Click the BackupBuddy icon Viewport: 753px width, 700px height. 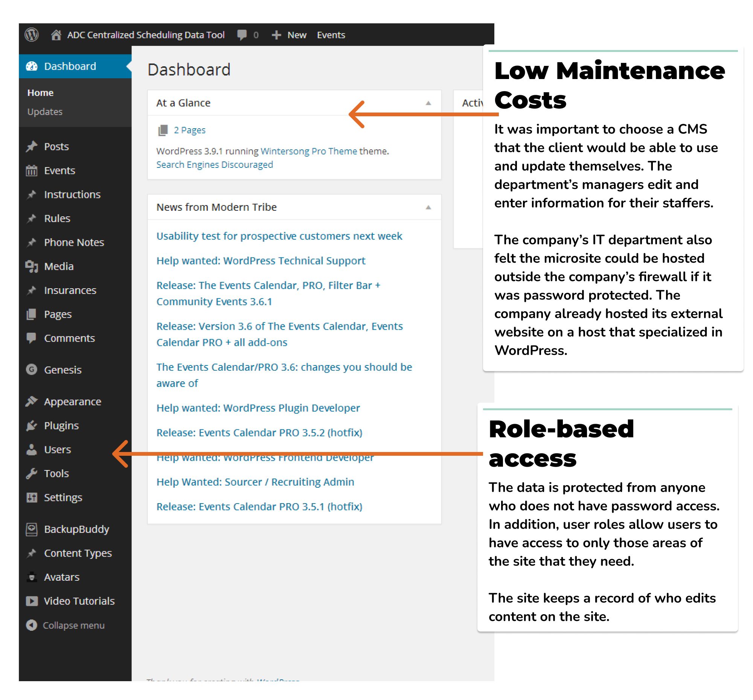point(32,530)
